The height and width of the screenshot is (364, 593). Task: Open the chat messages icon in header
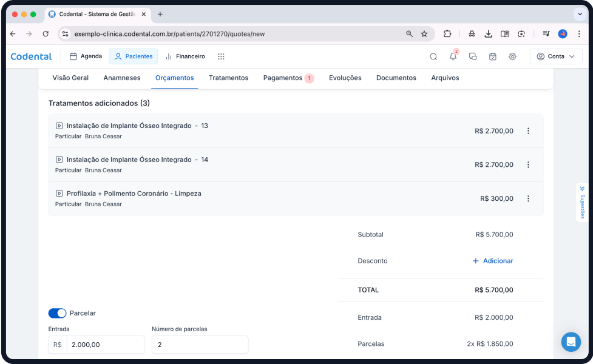pos(473,56)
